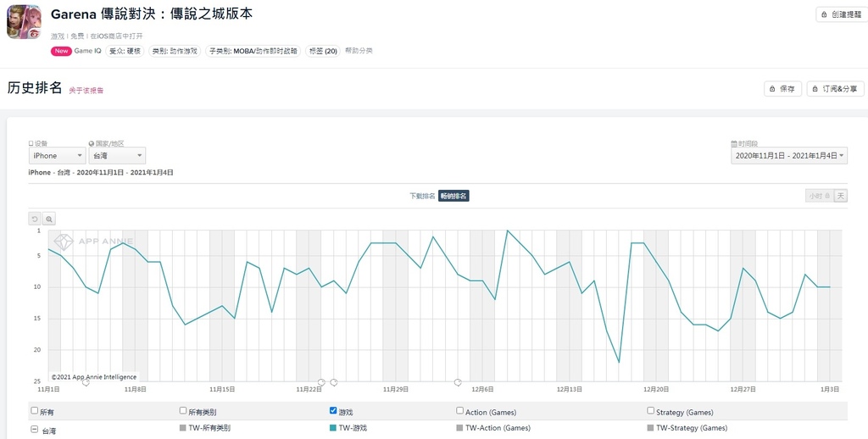
Task: Uncheck the 游戏 checkbox
Action: (332, 411)
